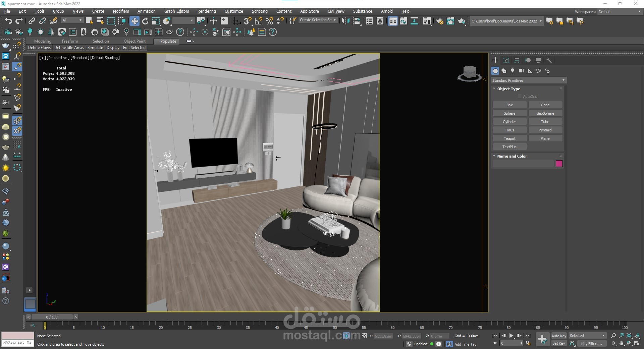The height and width of the screenshot is (349, 644).
Task: Show Lights category in Create panel
Action: point(513,71)
